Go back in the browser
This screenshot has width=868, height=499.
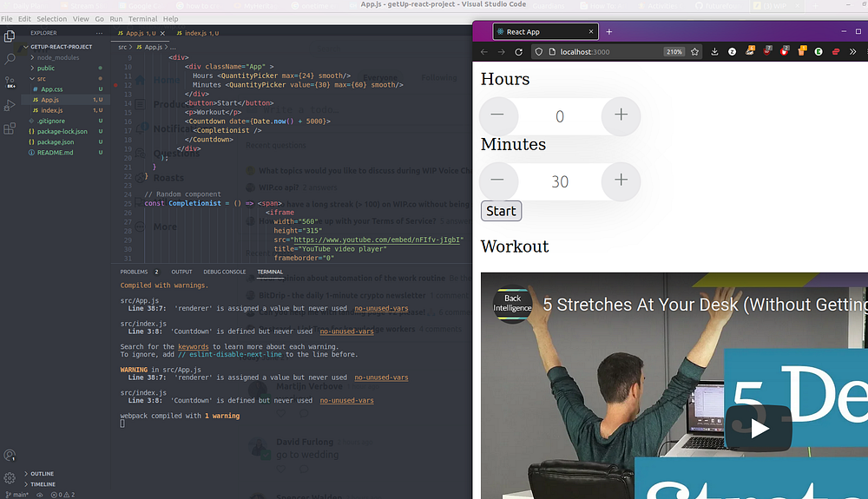[x=484, y=52]
